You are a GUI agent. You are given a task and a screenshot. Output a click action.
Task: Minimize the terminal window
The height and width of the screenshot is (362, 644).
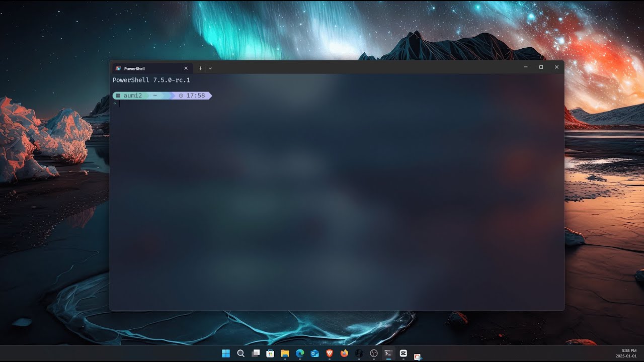526,67
